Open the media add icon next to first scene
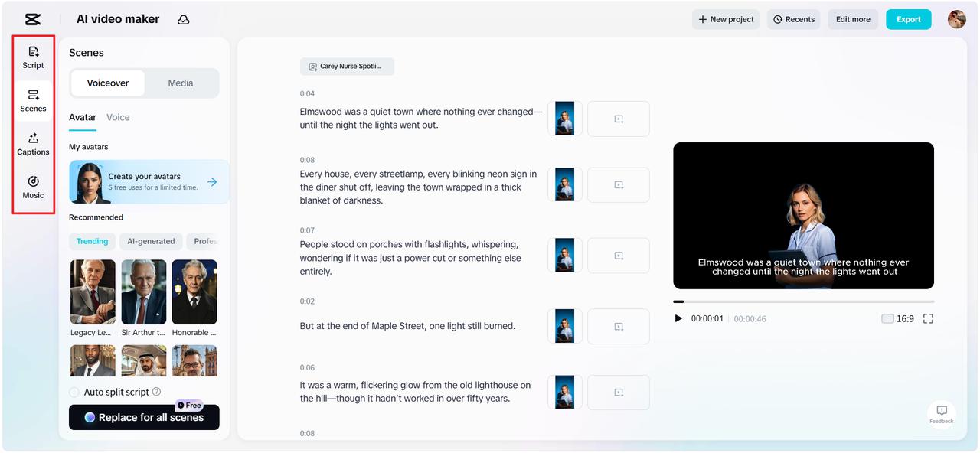 [x=618, y=119]
